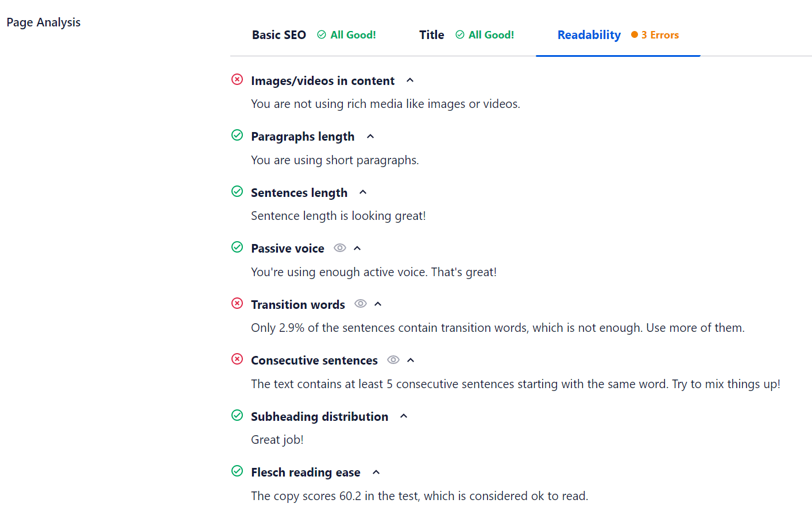Switch to the Basic SEO tab
The height and width of the screenshot is (515, 812).
pyautogui.click(x=279, y=34)
